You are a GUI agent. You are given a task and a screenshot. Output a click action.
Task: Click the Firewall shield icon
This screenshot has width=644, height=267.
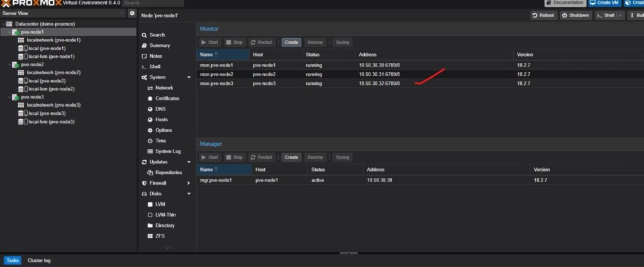point(144,183)
